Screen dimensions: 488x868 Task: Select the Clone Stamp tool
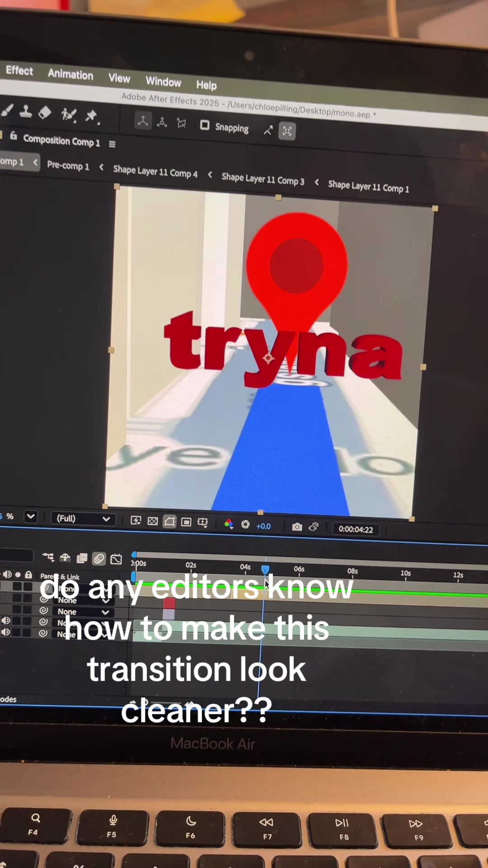click(25, 111)
